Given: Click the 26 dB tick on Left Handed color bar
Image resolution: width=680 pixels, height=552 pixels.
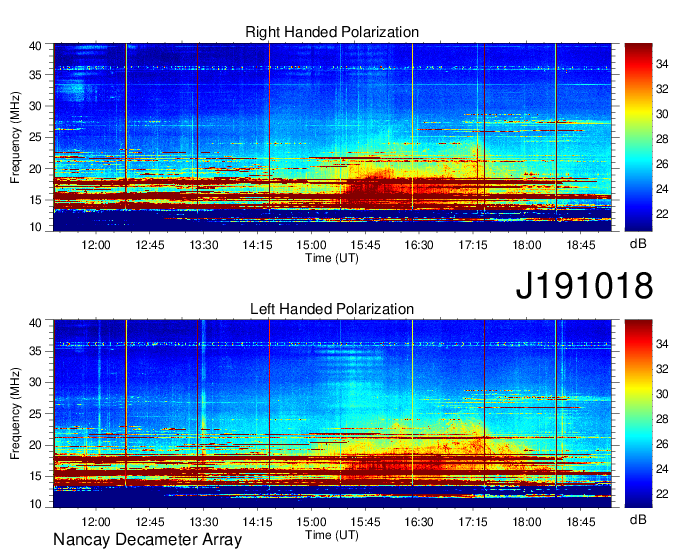Looking at the screenshot, I should coord(662,444).
